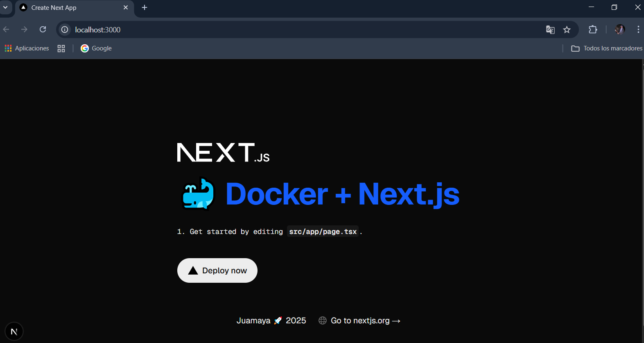Viewport: 644px width, 343px height.
Task: Click the src/app/page.tsx code text
Action: 323,232
